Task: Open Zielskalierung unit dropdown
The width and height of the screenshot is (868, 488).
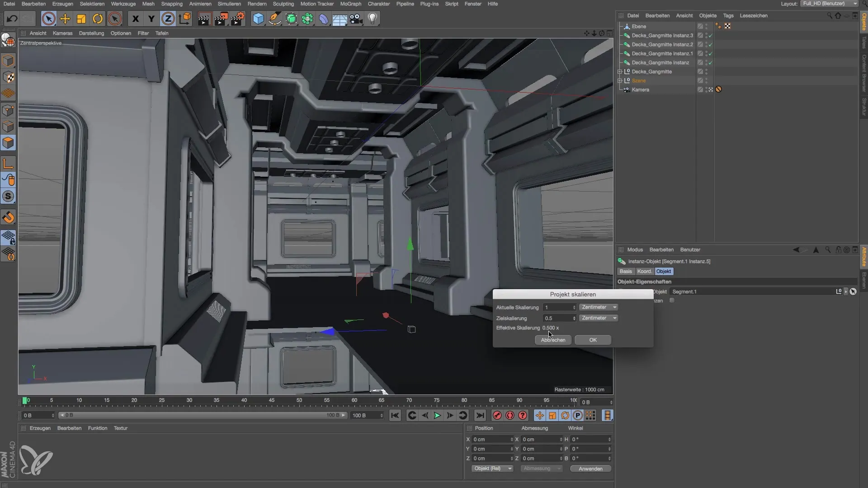Action: 599,318
